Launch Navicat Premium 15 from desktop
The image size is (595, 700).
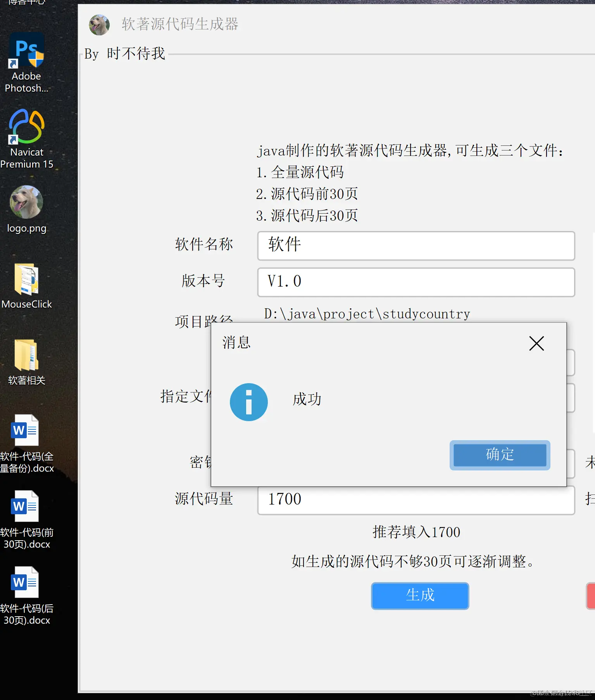(x=26, y=139)
